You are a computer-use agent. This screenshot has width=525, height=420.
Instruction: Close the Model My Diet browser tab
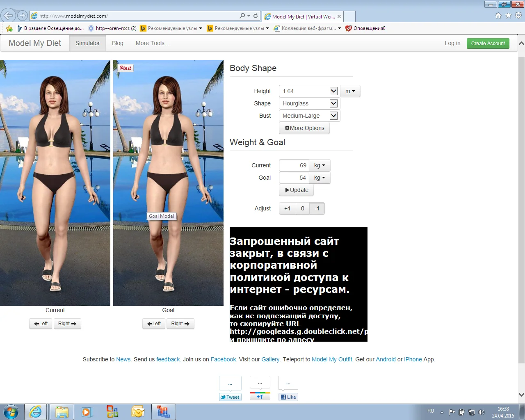pyautogui.click(x=339, y=17)
